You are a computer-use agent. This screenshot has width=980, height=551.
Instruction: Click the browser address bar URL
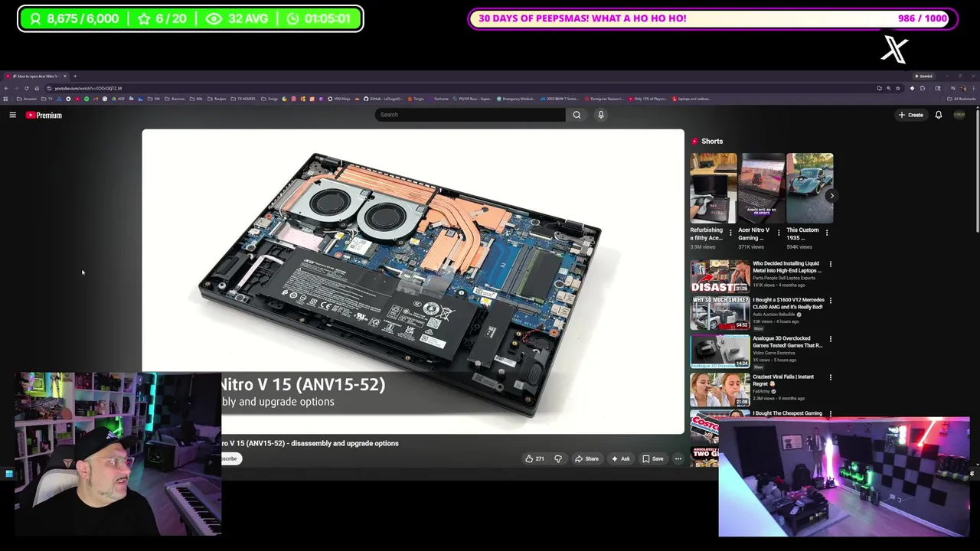tap(88, 88)
